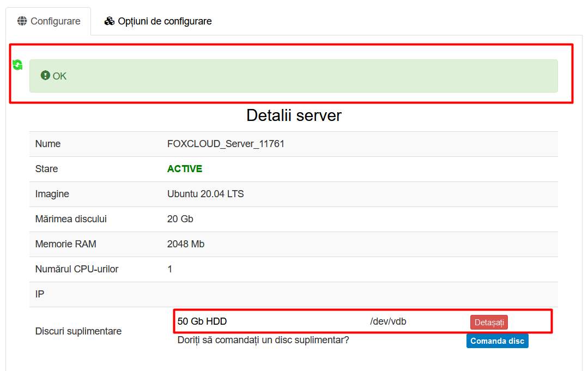Click the 50 Gb HDD additional disk entry
The height and width of the screenshot is (371, 588).
point(202,321)
